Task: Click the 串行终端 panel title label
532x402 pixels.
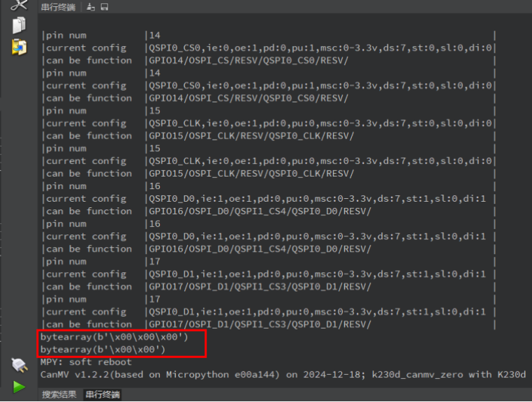Action: pos(58,7)
